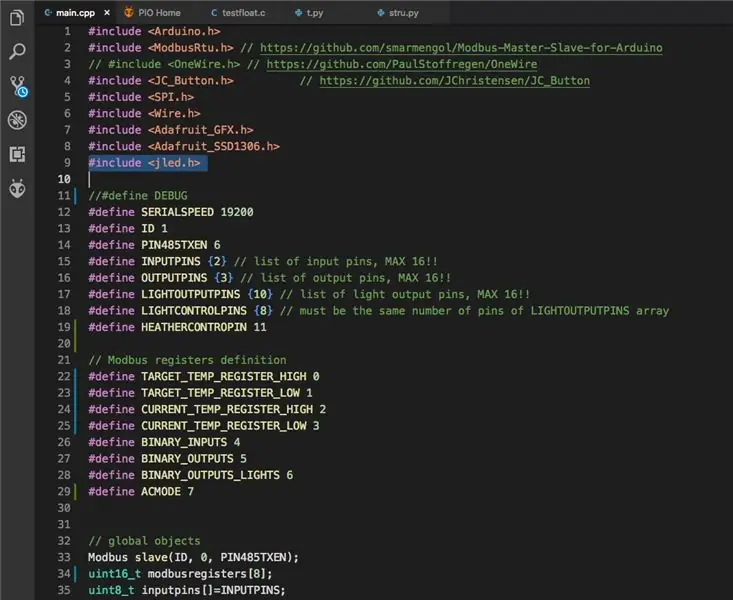Switch to the testfloat.c tab
The height and width of the screenshot is (600, 733).
[x=244, y=13]
